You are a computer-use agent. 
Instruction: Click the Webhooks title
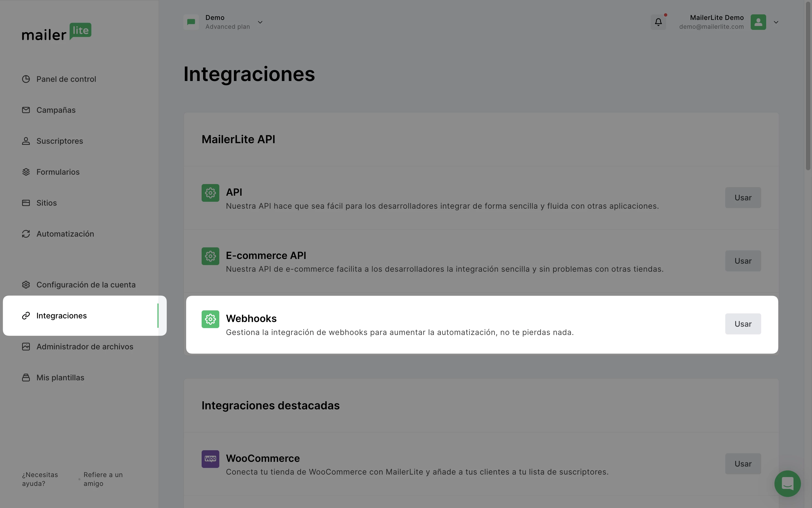point(251,318)
